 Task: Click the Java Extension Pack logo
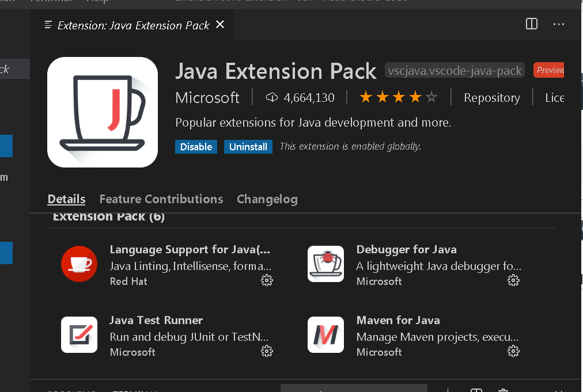(103, 112)
